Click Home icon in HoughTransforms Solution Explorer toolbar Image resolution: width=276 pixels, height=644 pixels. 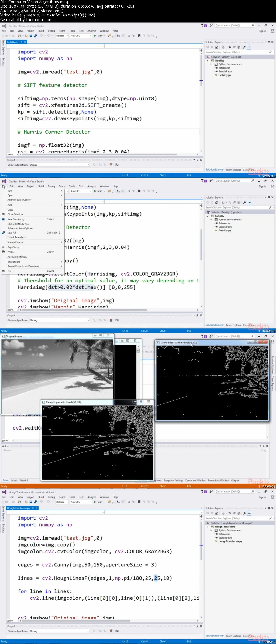[x=216, y=513]
